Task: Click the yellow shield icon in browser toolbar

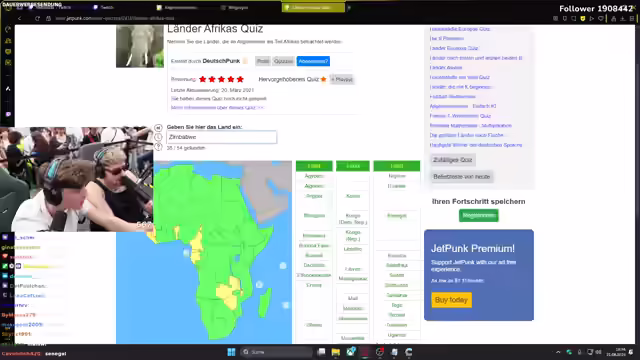Action: pyautogui.click(x=583, y=19)
